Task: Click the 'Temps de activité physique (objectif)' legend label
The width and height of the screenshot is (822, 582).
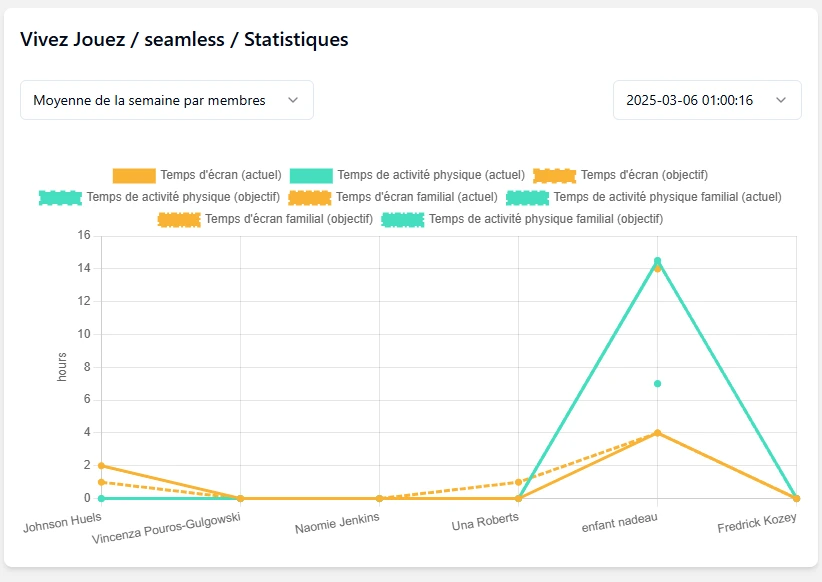Action: tap(183, 197)
